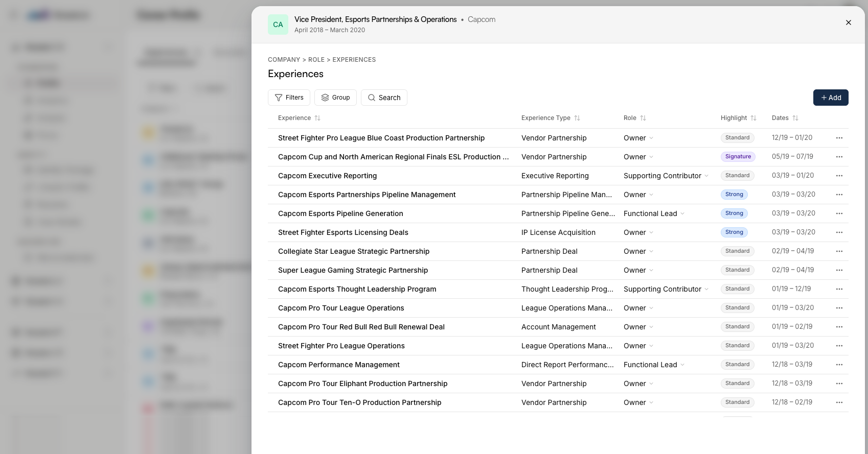This screenshot has width=868, height=454.
Task: Open Capcom Pro Tour Red Bull Renewal Deal
Action: [361, 327]
